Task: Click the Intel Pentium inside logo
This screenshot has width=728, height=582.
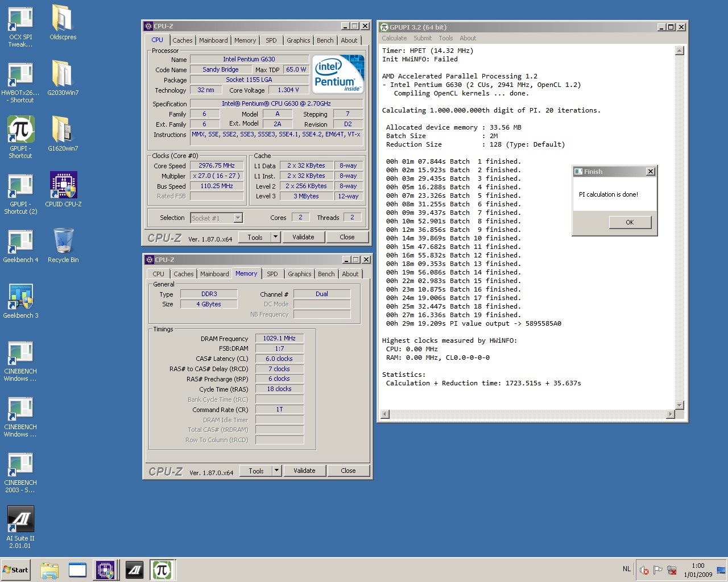Action: [x=338, y=74]
